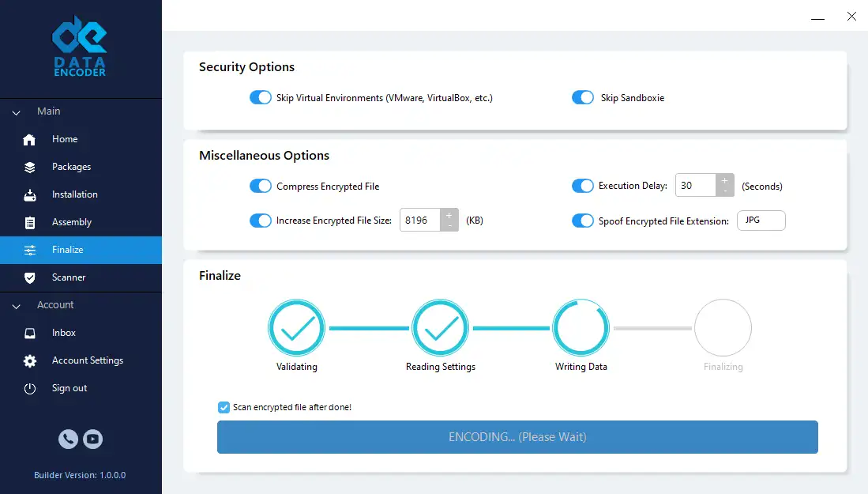Click the YouTube video icon
This screenshot has height=494, width=868.
coord(93,439)
